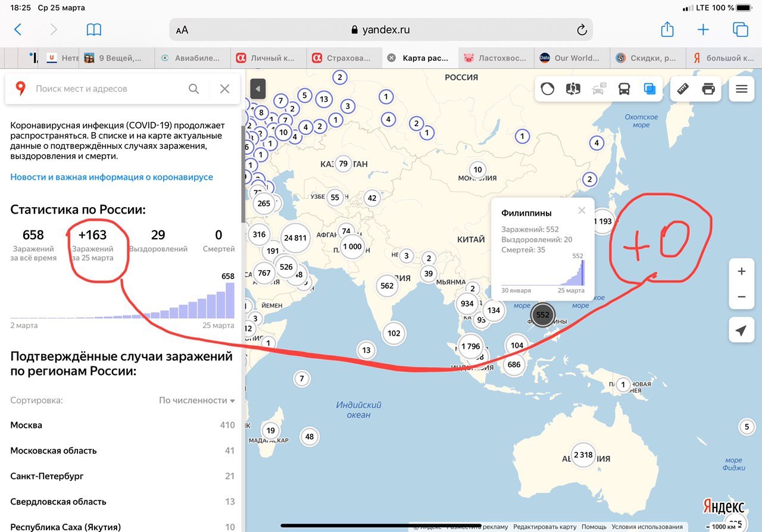Click the 24 811 map marker
The image size is (762, 532).
pyautogui.click(x=295, y=238)
